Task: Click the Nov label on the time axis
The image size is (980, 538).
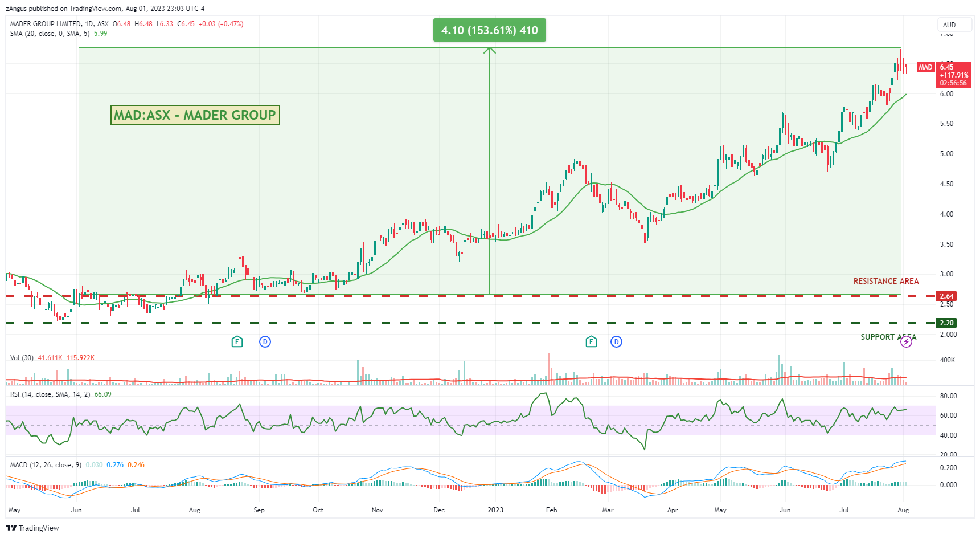Action: pyautogui.click(x=377, y=510)
